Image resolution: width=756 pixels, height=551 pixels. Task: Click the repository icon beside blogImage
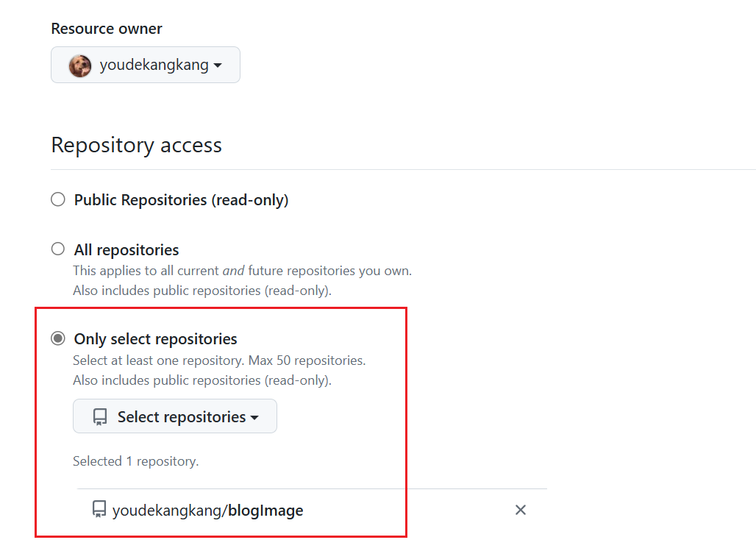[99, 509]
